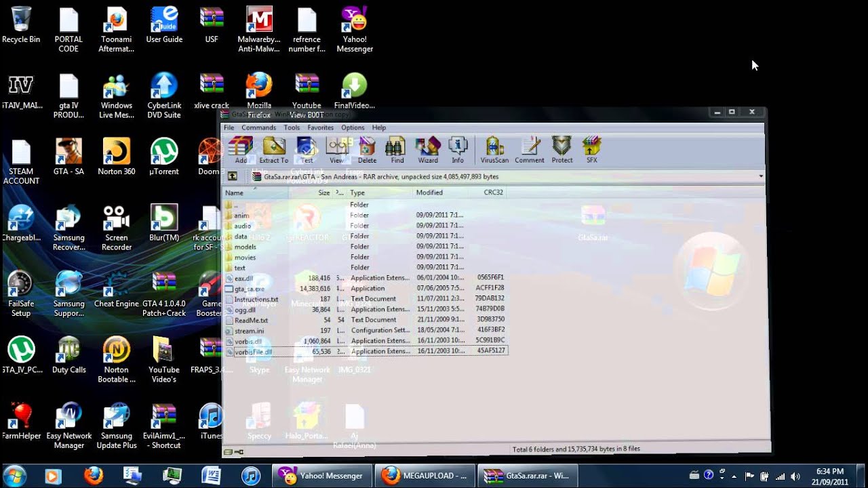Select the CyberLink DVD Suite desktop icon
This screenshot has width=868, height=488.
point(164,96)
